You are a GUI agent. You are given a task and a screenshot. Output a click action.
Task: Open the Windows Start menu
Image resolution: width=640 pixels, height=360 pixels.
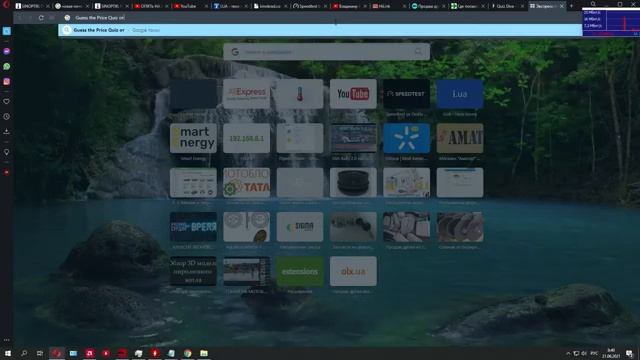[7, 353]
